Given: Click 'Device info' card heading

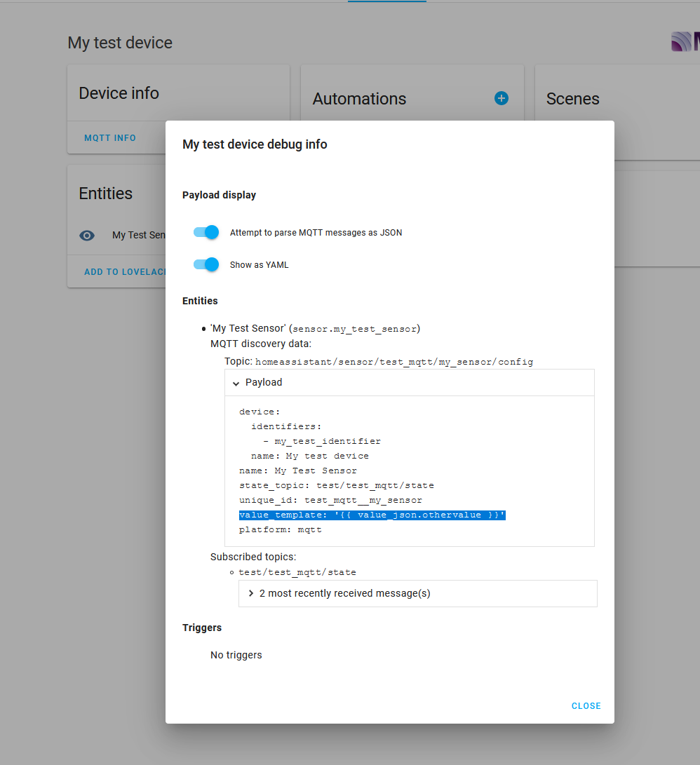Looking at the screenshot, I should click(x=119, y=93).
